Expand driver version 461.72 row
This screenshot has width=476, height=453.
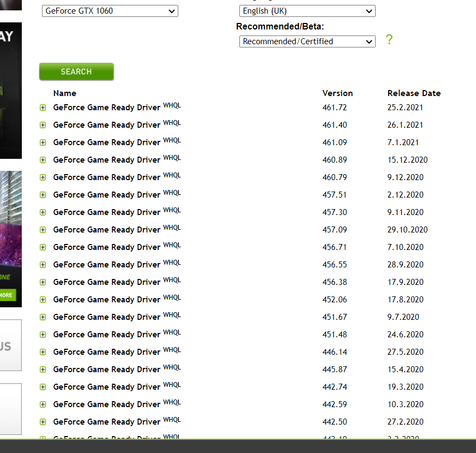[x=43, y=108]
